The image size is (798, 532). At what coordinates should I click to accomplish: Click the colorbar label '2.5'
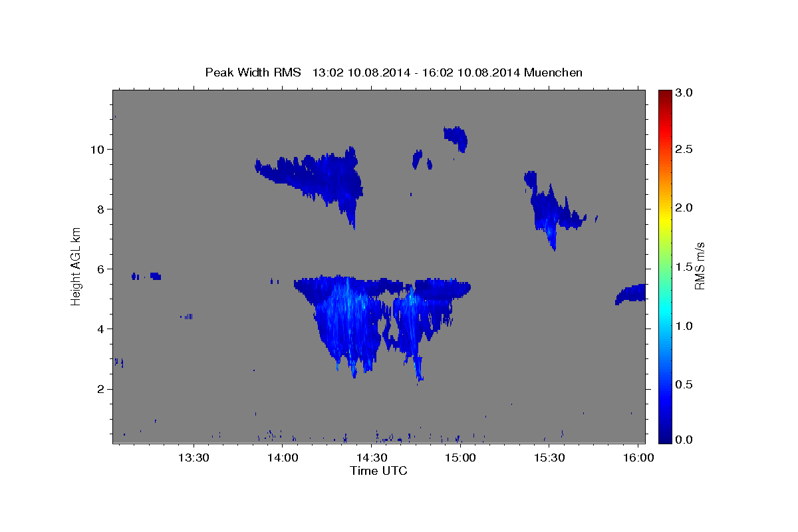684,149
